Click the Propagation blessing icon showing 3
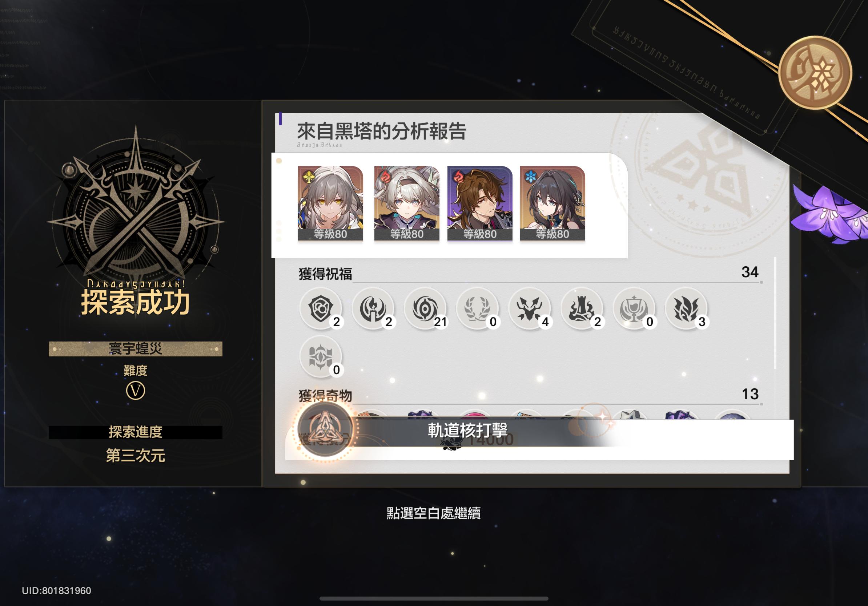The image size is (868, 606). pyautogui.click(x=686, y=308)
